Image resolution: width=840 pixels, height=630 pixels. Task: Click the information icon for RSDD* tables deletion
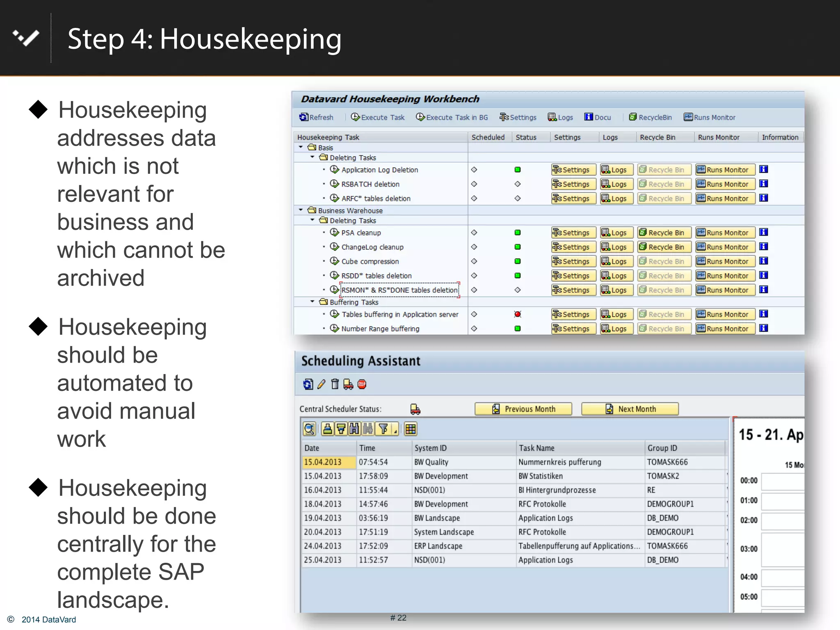tap(763, 275)
